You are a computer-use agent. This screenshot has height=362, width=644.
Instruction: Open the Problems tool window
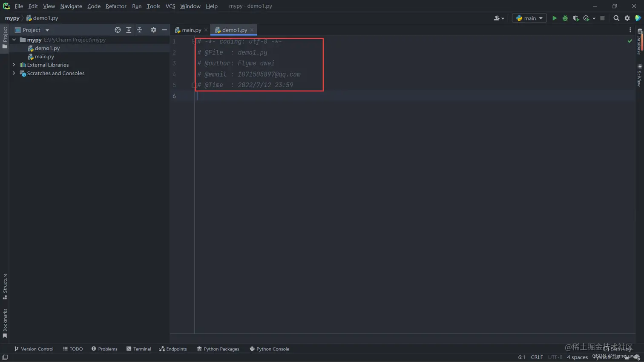(x=104, y=349)
